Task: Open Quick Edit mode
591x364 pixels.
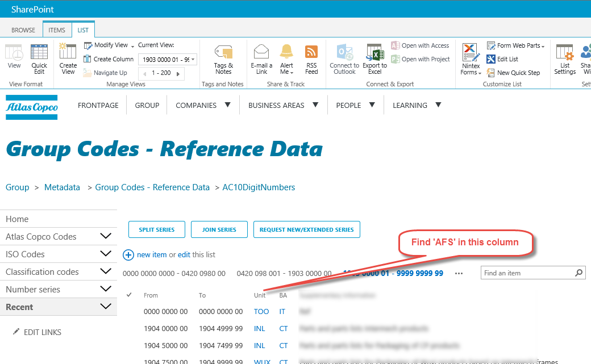Action: [x=39, y=59]
